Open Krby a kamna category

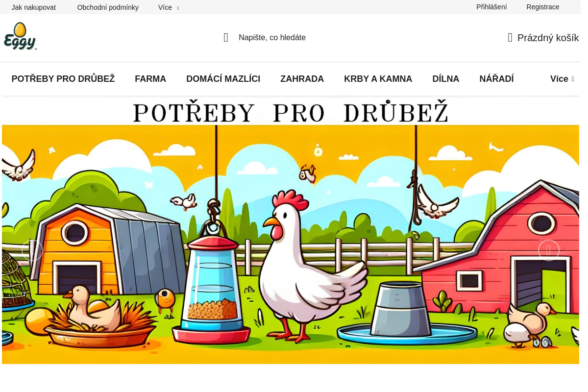378,79
